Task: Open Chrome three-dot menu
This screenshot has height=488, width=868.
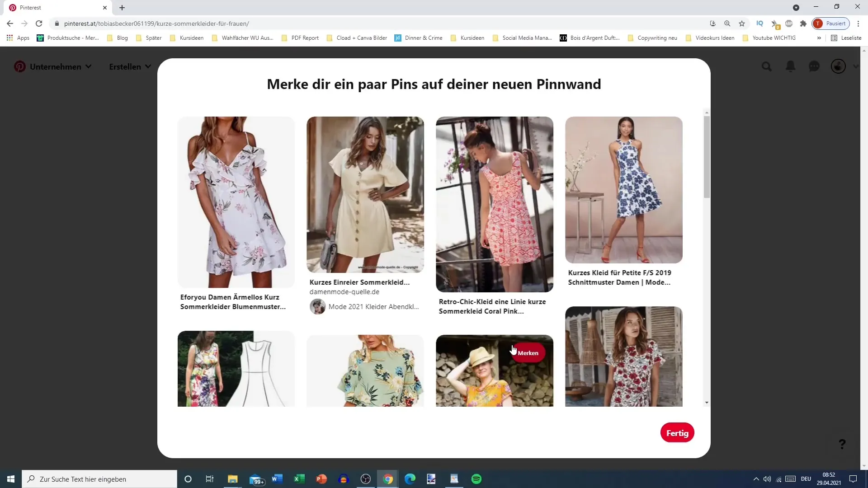Action: point(858,23)
